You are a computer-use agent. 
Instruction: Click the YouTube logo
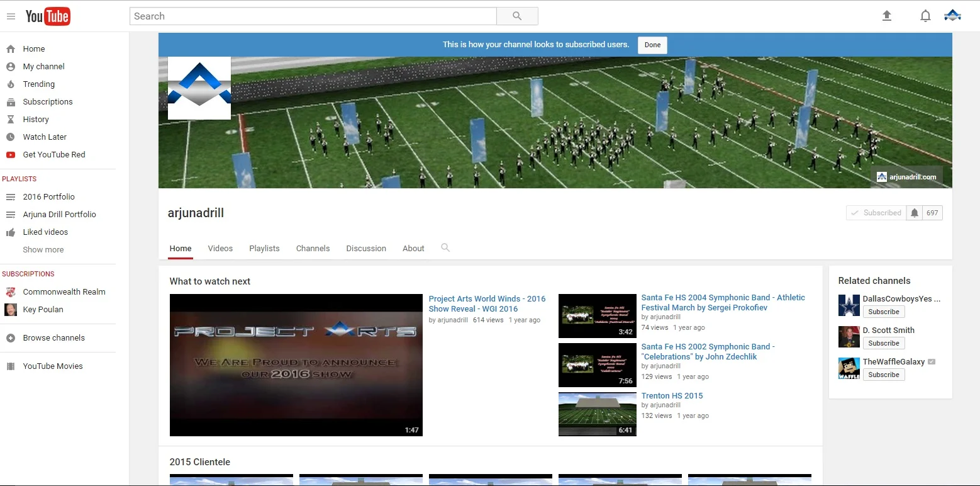point(48,16)
